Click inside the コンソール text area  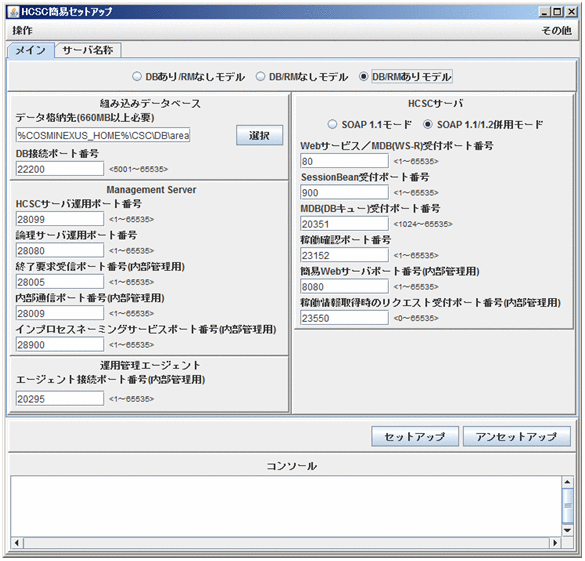pos(286,506)
